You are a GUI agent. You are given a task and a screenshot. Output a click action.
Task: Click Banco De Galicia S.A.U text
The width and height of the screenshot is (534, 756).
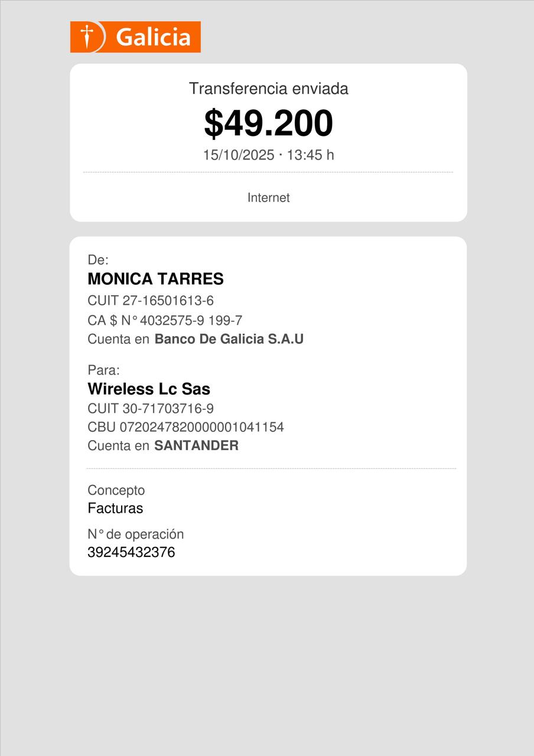click(x=229, y=340)
